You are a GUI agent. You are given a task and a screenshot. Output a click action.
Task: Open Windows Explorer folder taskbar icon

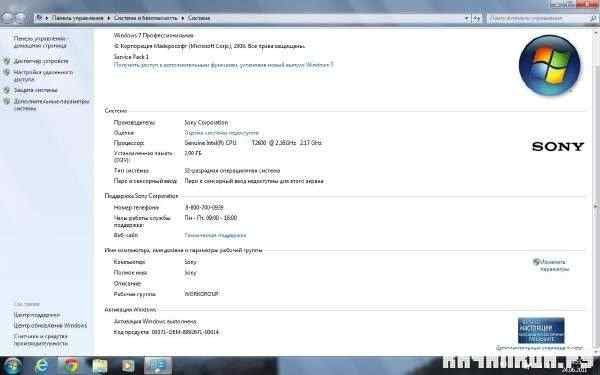[99, 366]
